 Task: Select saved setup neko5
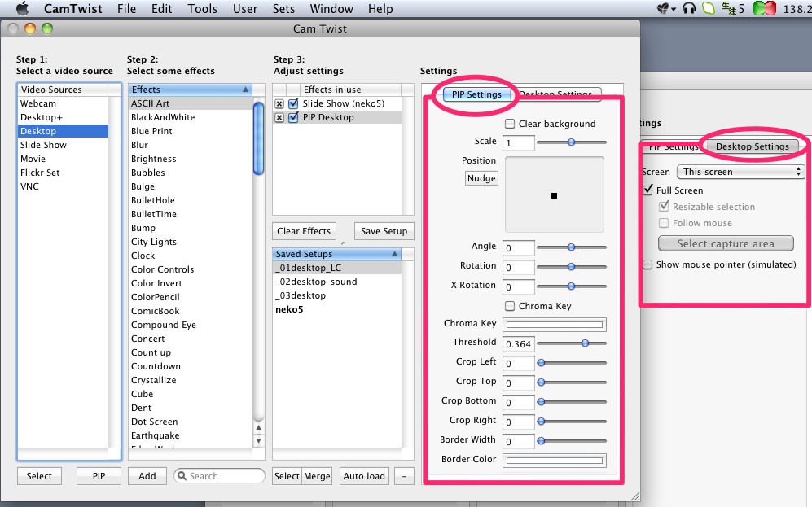click(336, 309)
